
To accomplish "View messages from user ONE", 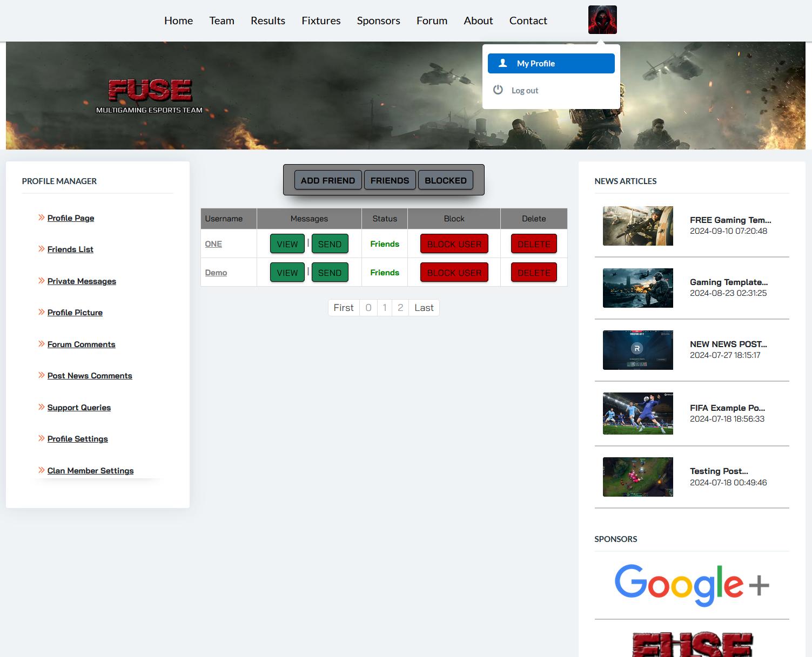I will point(287,244).
